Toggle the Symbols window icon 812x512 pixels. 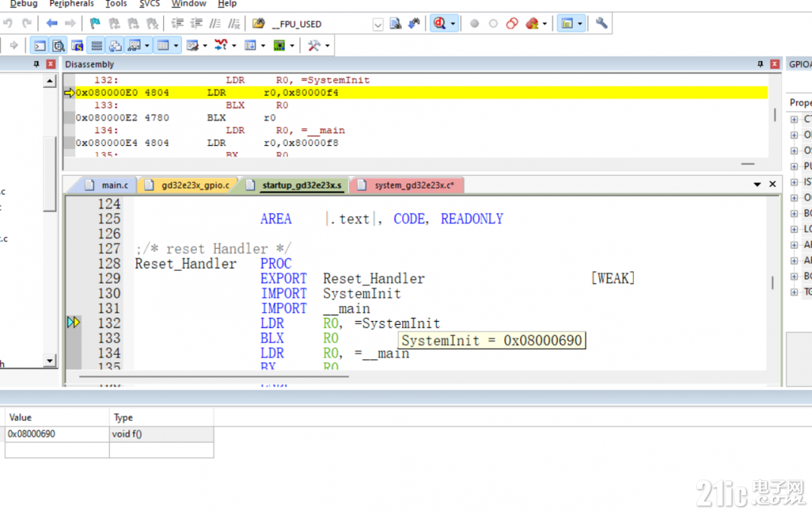[77, 46]
